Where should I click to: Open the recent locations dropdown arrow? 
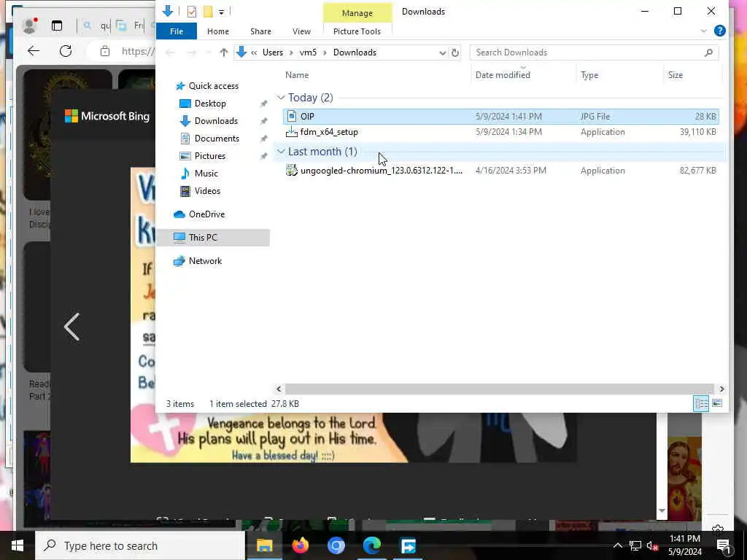(207, 52)
